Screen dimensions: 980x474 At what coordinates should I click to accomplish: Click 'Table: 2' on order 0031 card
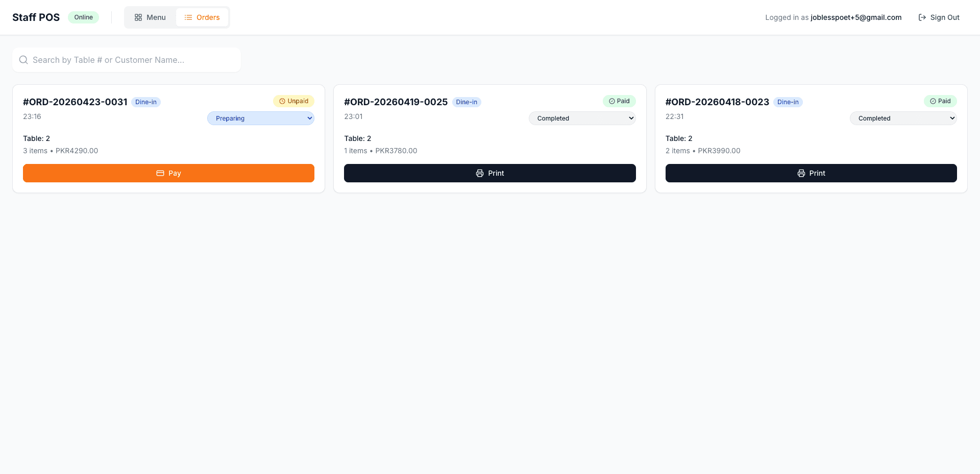point(36,138)
